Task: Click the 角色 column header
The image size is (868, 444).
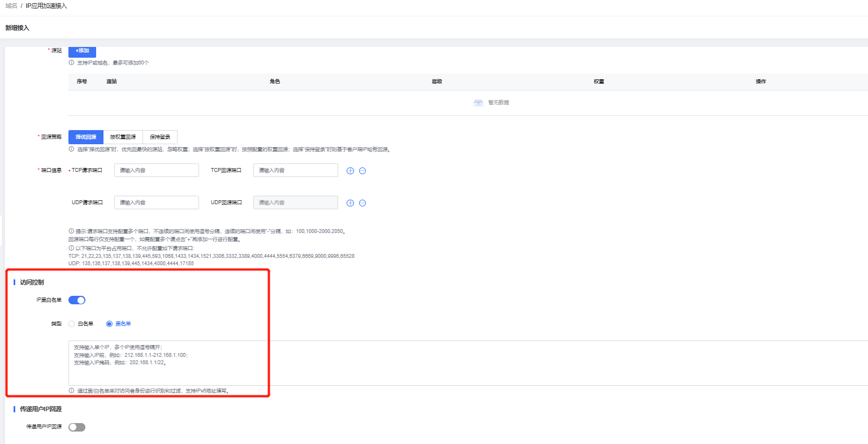Action: 275,81
